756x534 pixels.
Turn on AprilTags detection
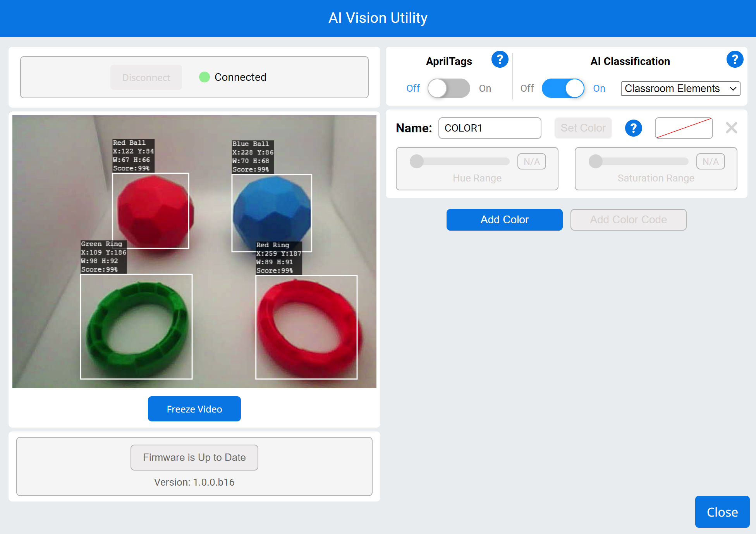(x=448, y=88)
